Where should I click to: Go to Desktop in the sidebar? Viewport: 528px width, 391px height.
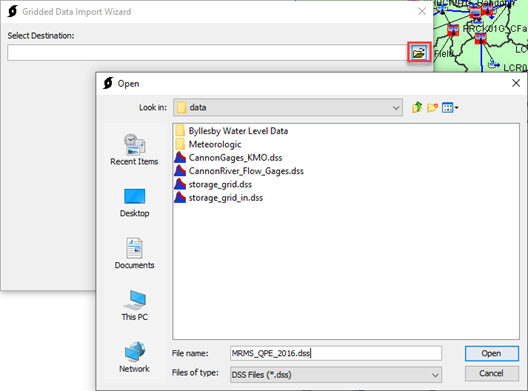pyautogui.click(x=134, y=203)
